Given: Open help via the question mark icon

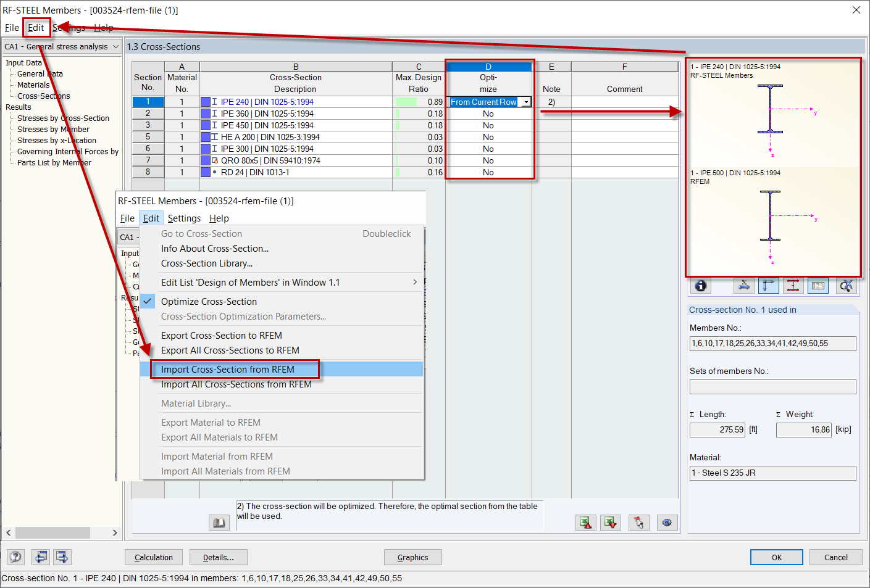Looking at the screenshot, I should click(x=15, y=557).
